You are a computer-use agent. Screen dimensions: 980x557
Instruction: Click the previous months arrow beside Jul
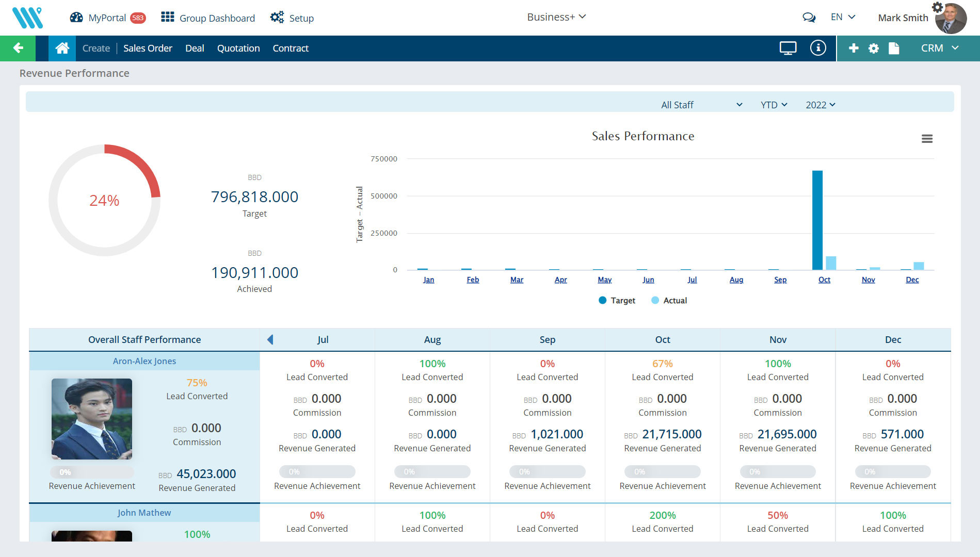[x=270, y=339]
